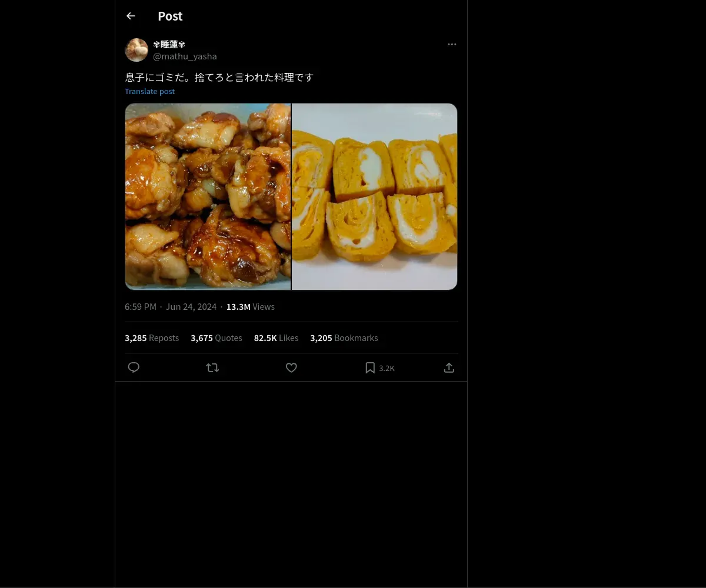706x588 pixels.
Task: Like the post with the heart icon
Action: [x=291, y=367]
